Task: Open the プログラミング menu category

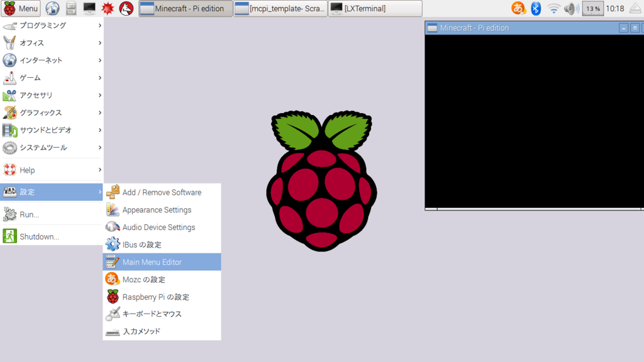Action: point(52,25)
